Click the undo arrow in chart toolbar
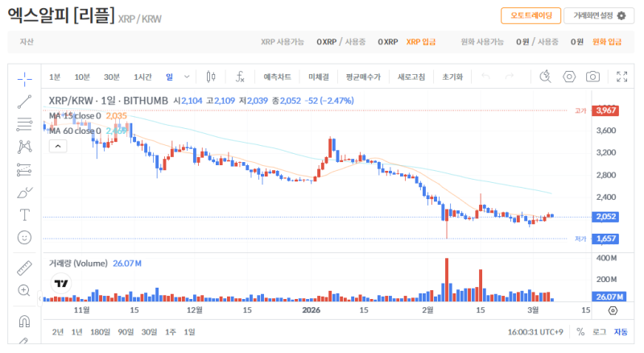 486,77
